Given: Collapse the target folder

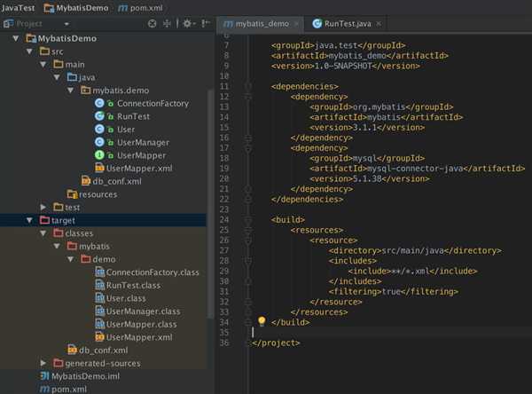Looking at the screenshot, I should [x=30, y=220].
